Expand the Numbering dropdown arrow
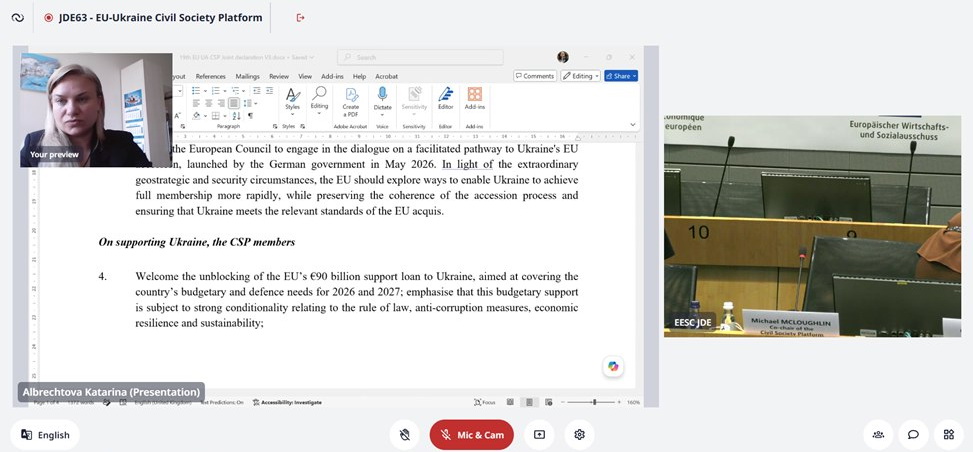 coord(225,91)
